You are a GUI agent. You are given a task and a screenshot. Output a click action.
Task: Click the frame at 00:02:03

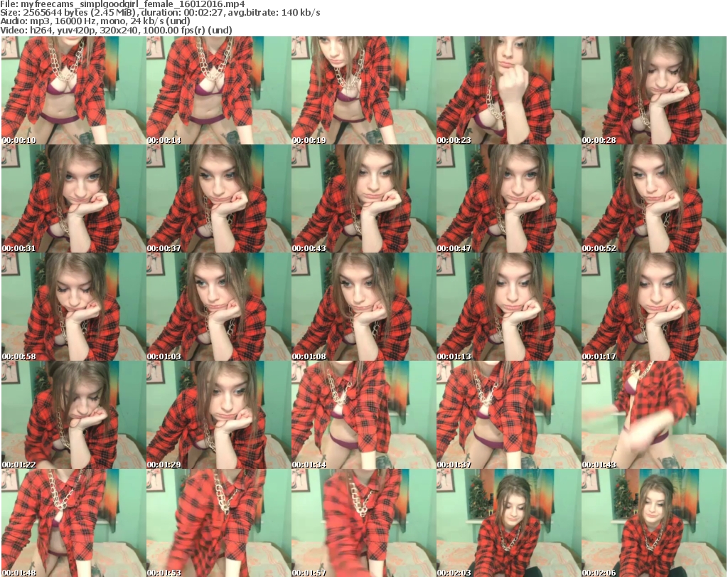508,523
